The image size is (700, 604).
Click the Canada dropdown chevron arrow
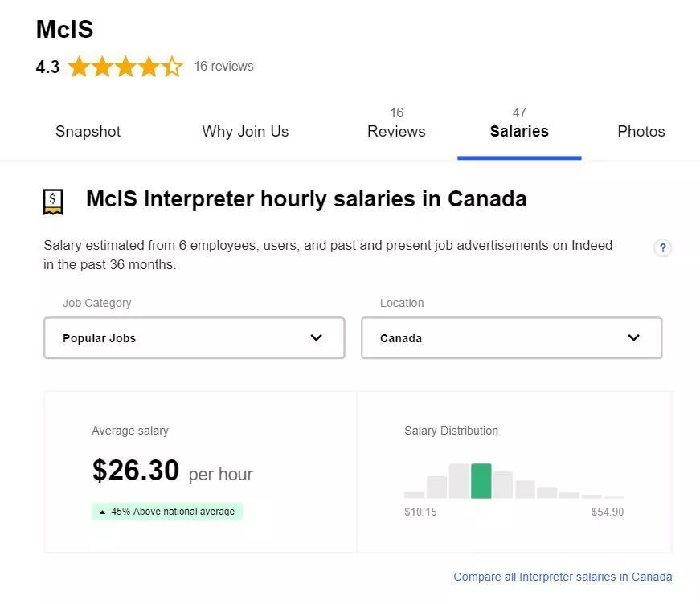tap(633, 338)
